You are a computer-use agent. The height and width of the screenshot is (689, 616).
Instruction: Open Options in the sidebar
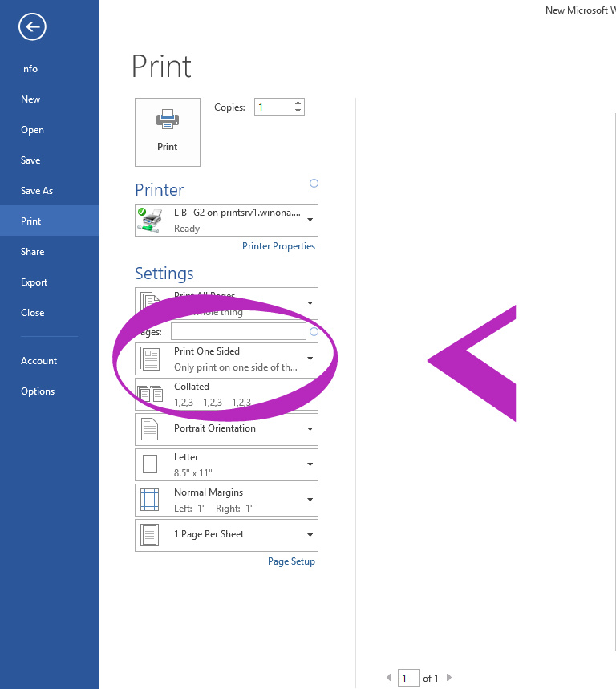[x=38, y=391]
